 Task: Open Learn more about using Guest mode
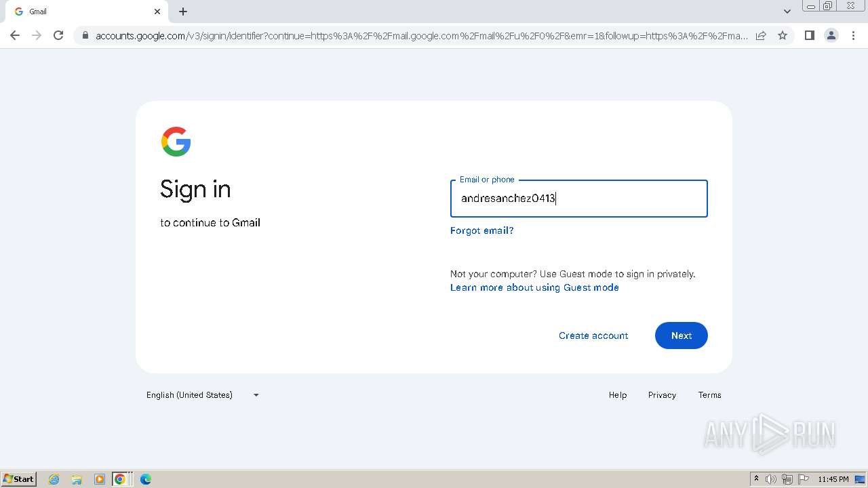pyautogui.click(x=534, y=287)
